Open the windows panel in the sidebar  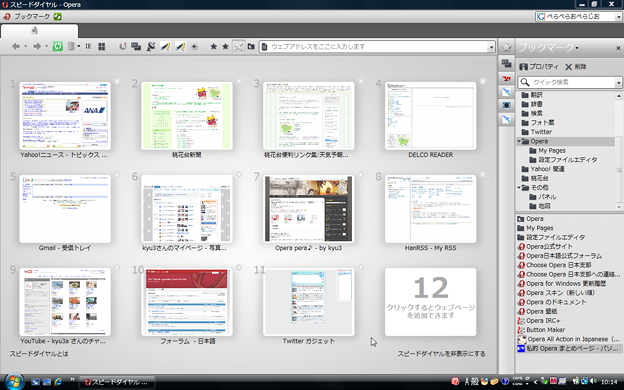(506, 63)
